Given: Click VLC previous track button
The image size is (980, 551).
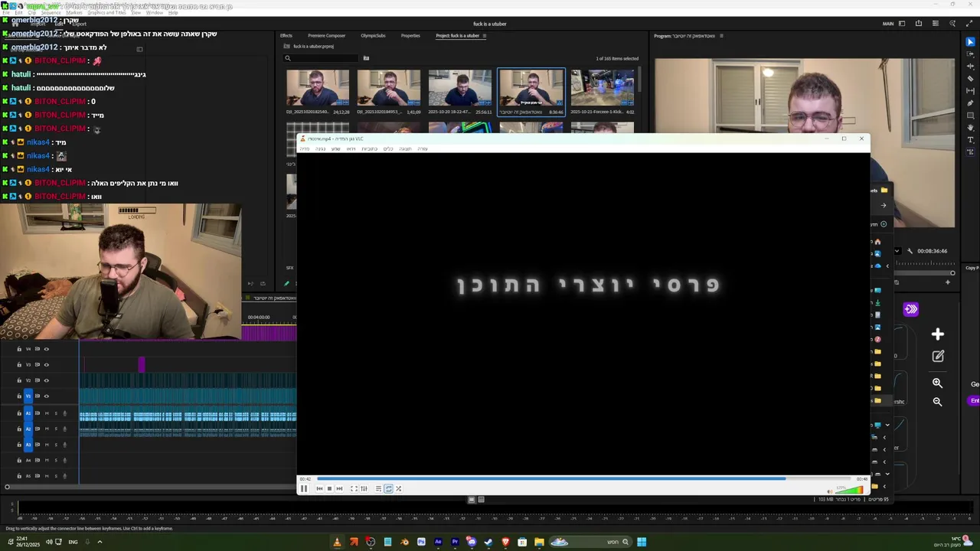Looking at the screenshot, I should 319,488.
